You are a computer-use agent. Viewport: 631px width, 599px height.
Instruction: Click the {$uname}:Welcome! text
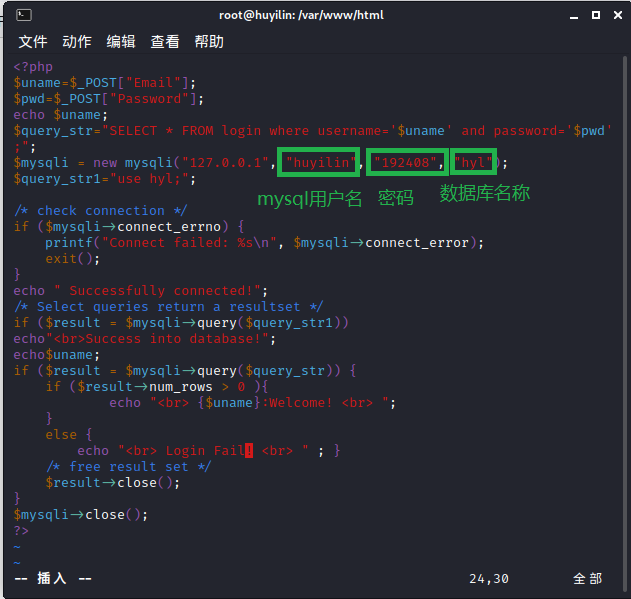tap(265, 403)
